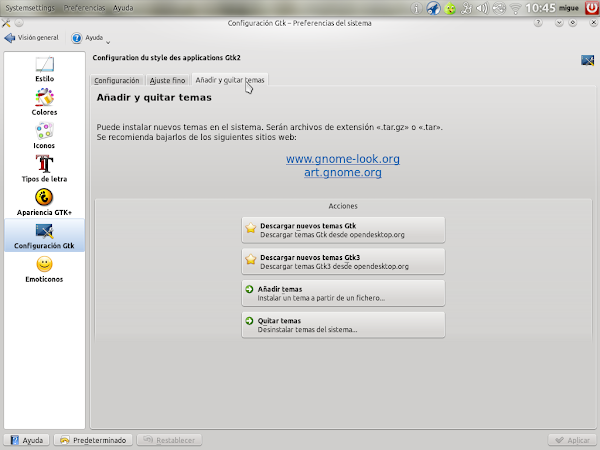Viewport: 600px width, 450px height.
Task: Click the green bird tray icon
Action: [450, 8]
